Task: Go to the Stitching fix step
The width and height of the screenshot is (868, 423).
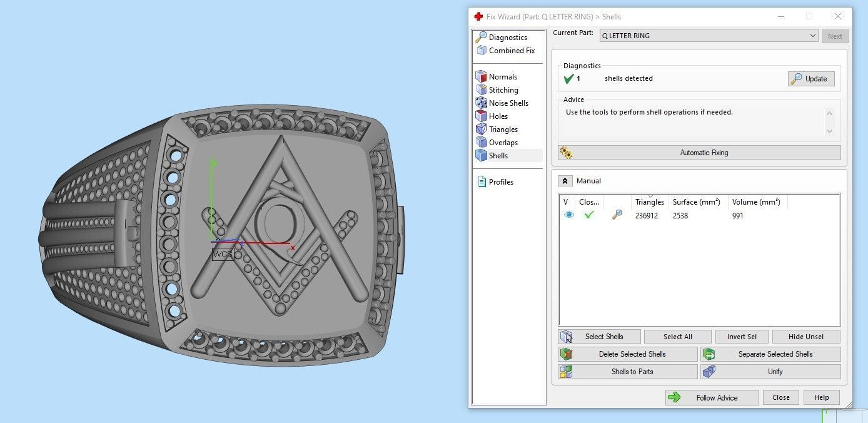Action: click(503, 90)
